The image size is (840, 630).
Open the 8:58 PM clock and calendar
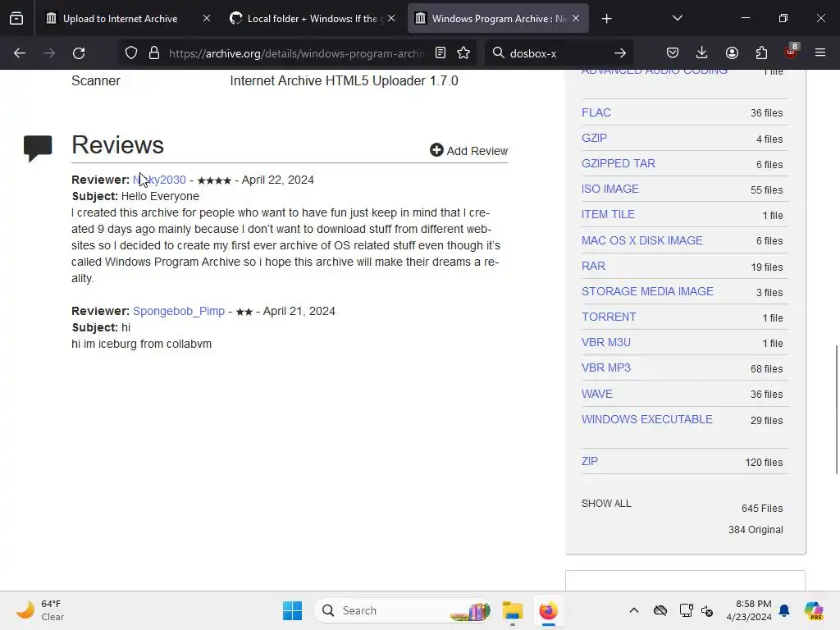[x=748, y=610]
